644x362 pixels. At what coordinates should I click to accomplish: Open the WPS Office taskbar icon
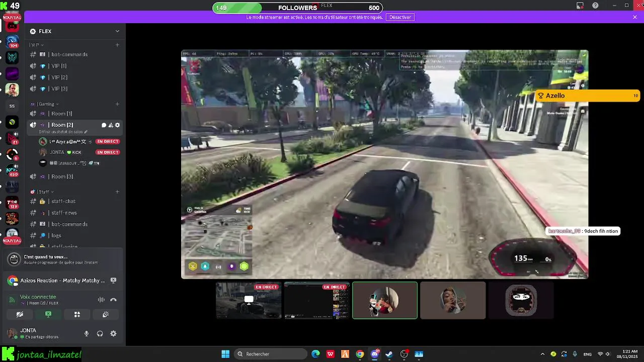pyautogui.click(x=330, y=354)
